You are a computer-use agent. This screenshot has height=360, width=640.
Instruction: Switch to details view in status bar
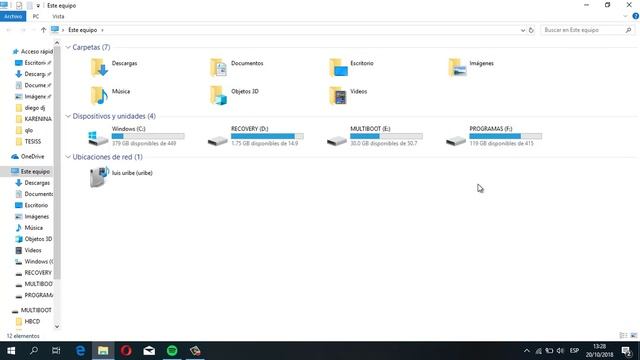[623, 336]
